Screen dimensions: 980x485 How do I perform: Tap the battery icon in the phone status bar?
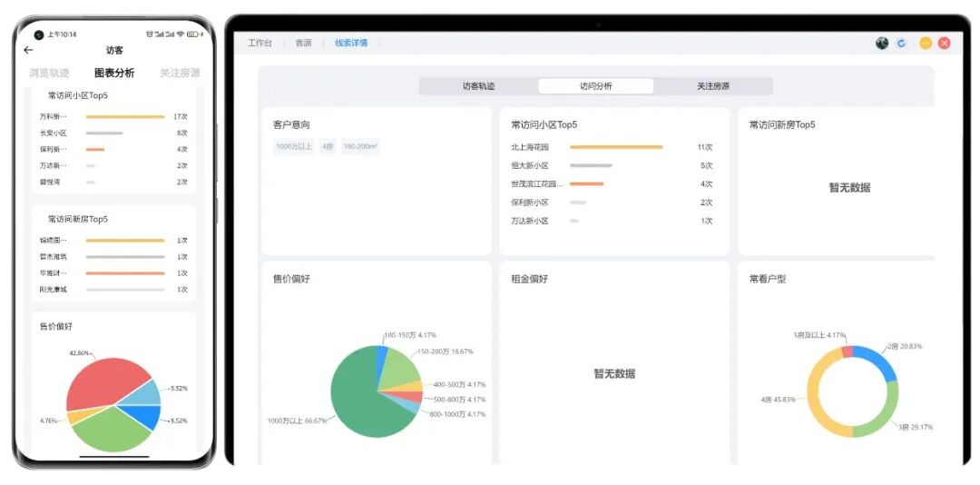click(x=192, y=35)
